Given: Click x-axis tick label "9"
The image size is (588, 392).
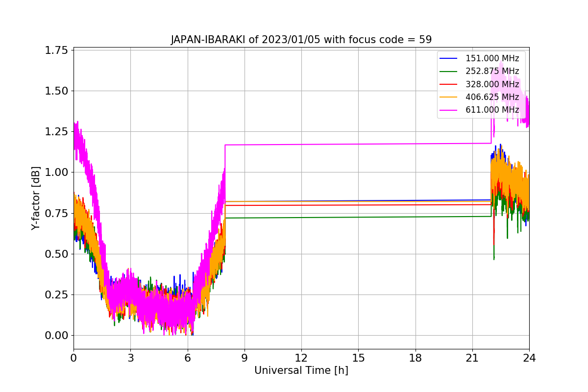Looking at the screenshot, I should click(x=245, y=358).
